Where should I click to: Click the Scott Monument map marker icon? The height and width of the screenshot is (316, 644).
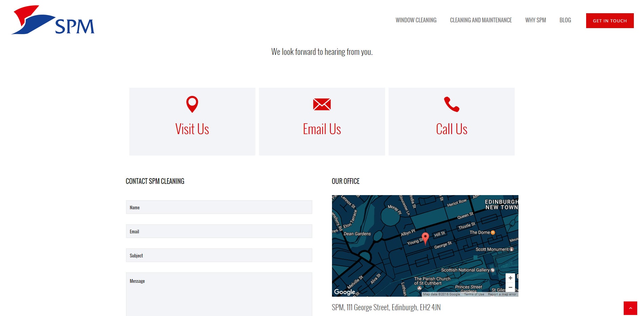pyautogui.click(x=512, y=249)
